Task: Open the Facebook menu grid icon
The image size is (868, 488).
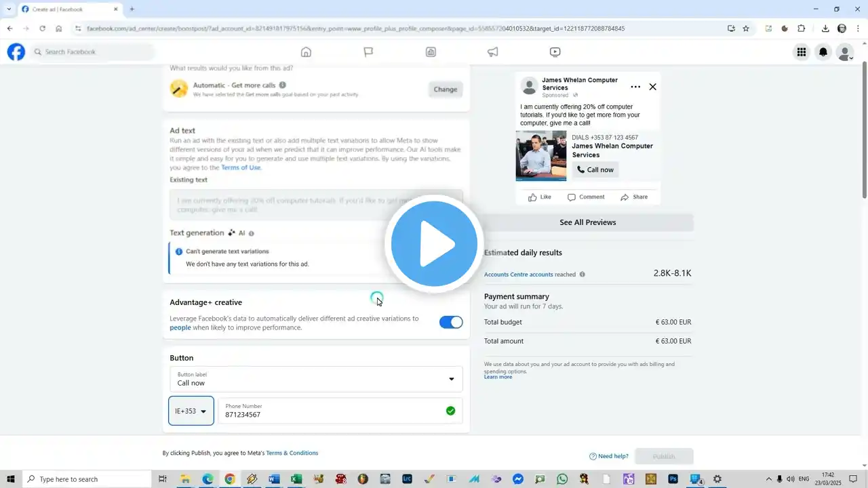Action: point(802,52)
